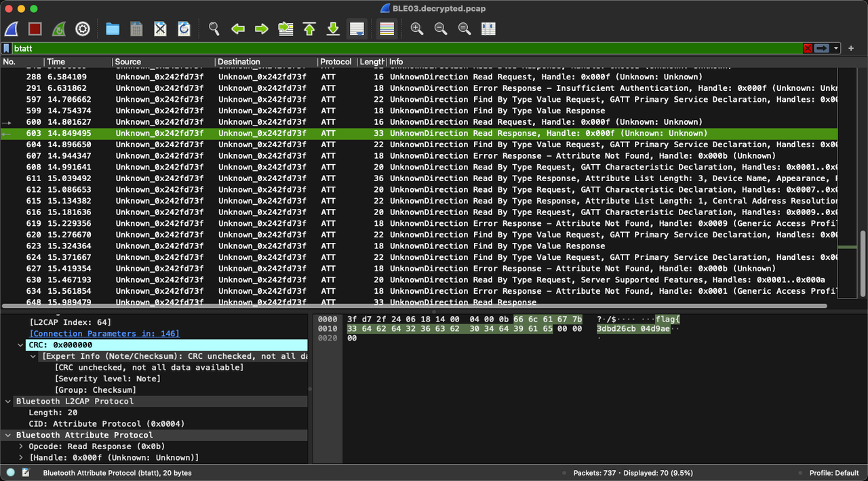The image size is (868, 481).
Task: Follow the Connection Parameters in: 146 link
Action: [104, 334]
